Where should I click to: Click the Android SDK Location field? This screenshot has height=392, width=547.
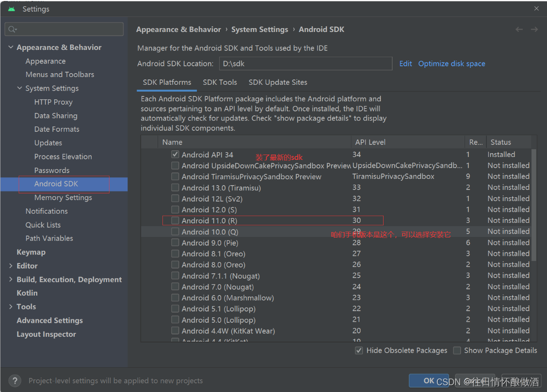pos(306,64)
